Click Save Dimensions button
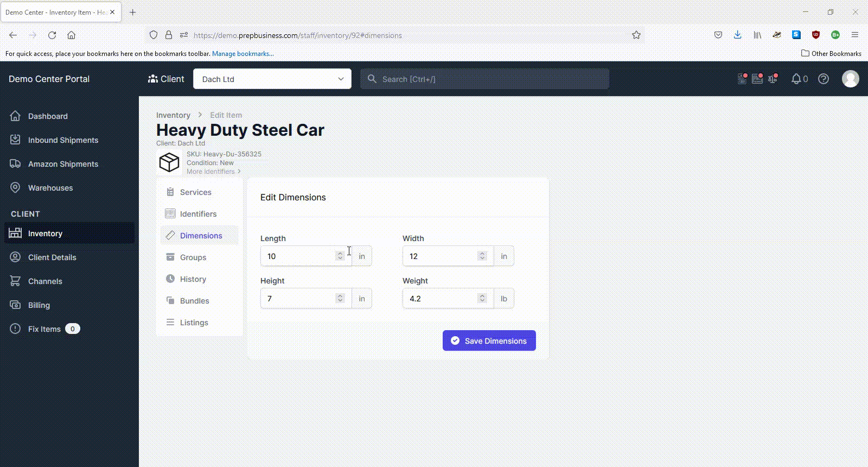868x467 pixels. click(x=489, y=340)
